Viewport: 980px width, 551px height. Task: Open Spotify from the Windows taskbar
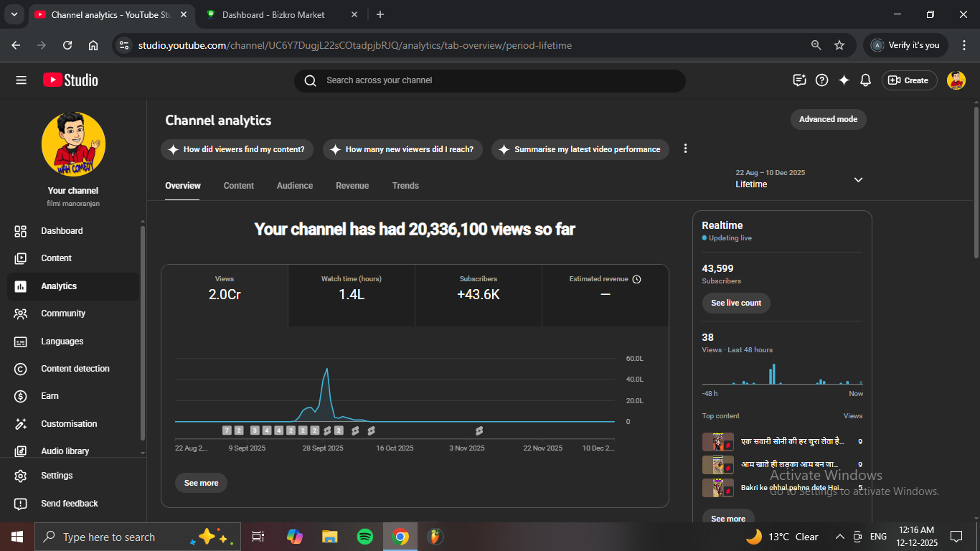[364, 537]
